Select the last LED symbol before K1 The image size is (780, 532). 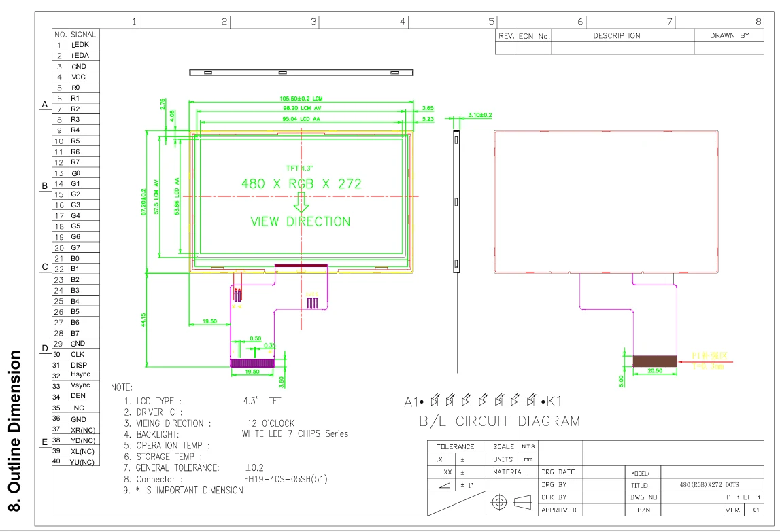point(534,400)
